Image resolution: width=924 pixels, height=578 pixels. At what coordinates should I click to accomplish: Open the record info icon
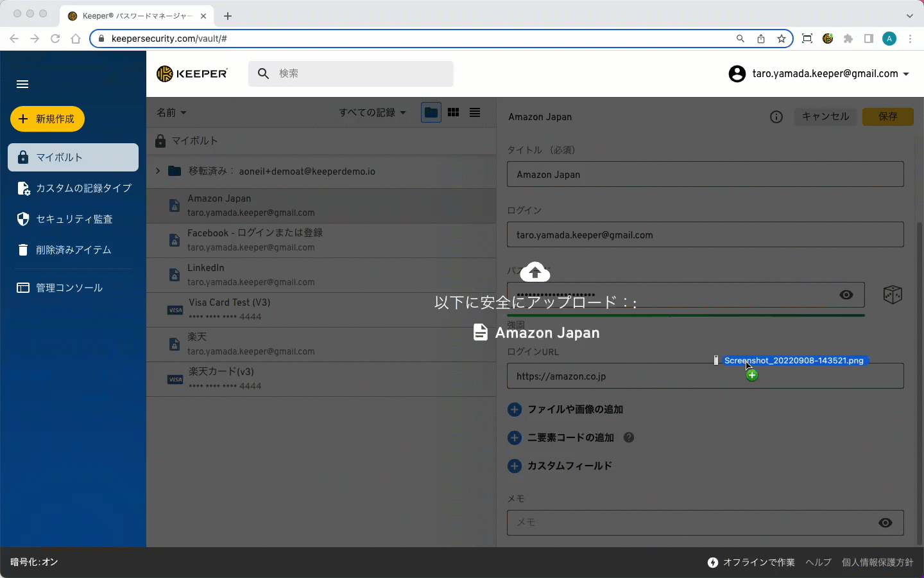(x=776, y=117)
